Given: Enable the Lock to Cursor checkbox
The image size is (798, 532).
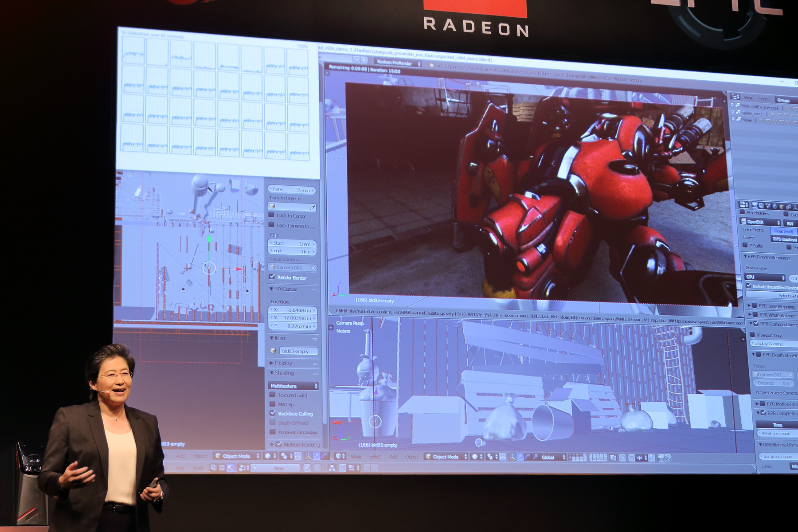Looking at the screenshot, I should click(272, 215).
